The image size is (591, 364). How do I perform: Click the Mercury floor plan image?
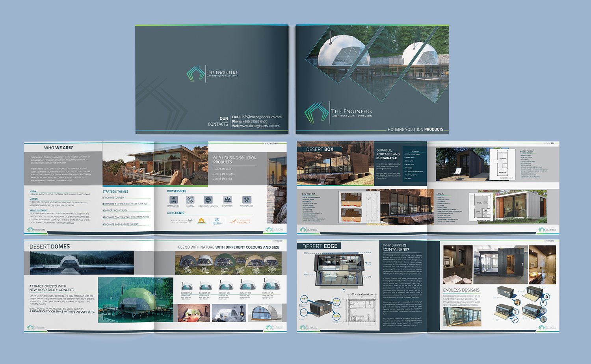[503, 165]
